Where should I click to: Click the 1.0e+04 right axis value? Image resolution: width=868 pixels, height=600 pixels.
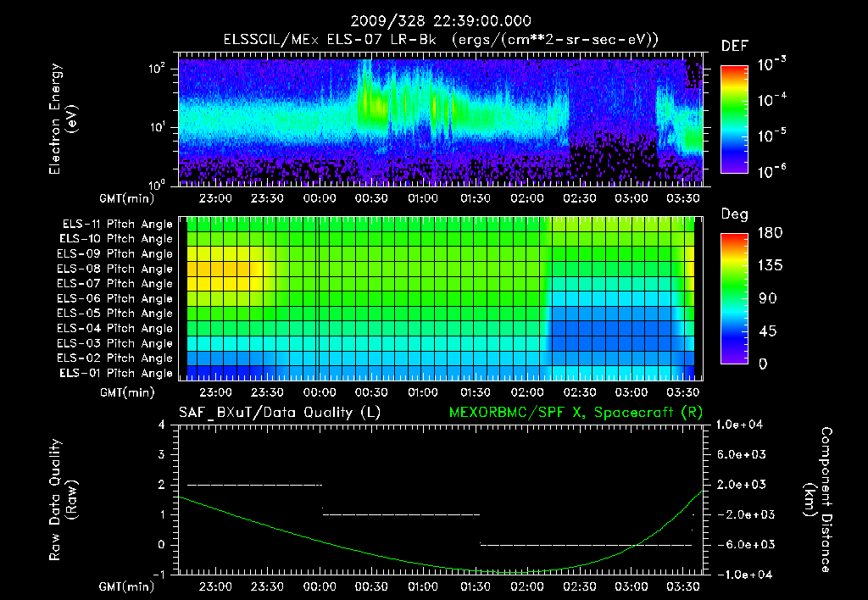point(739,425)
